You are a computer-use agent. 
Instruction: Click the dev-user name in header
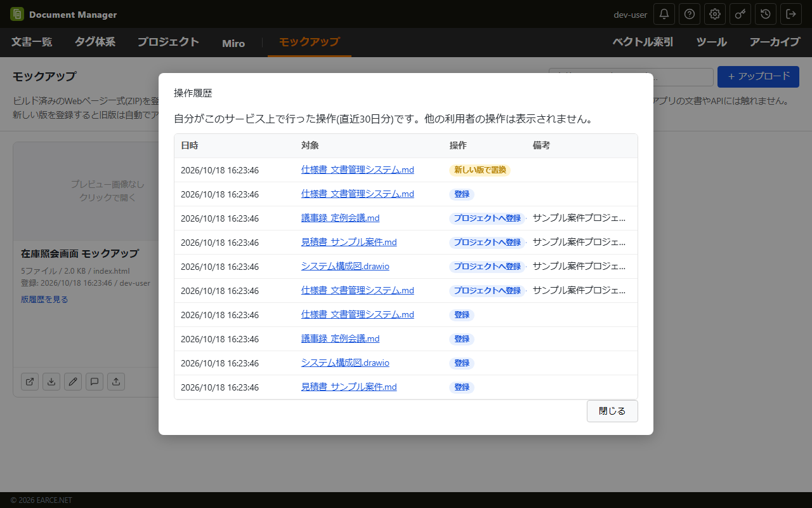[631, 15]
